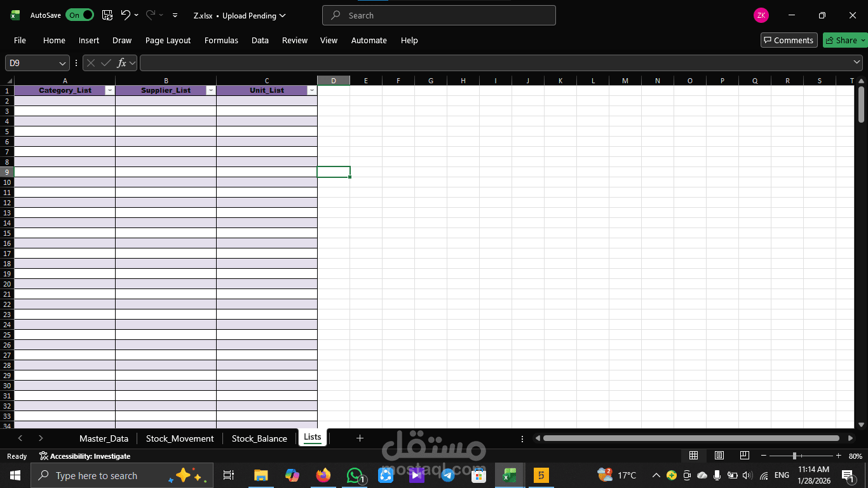868x488 pixels.
Task: Click the formula bar input area
Action: click(496, 63)
